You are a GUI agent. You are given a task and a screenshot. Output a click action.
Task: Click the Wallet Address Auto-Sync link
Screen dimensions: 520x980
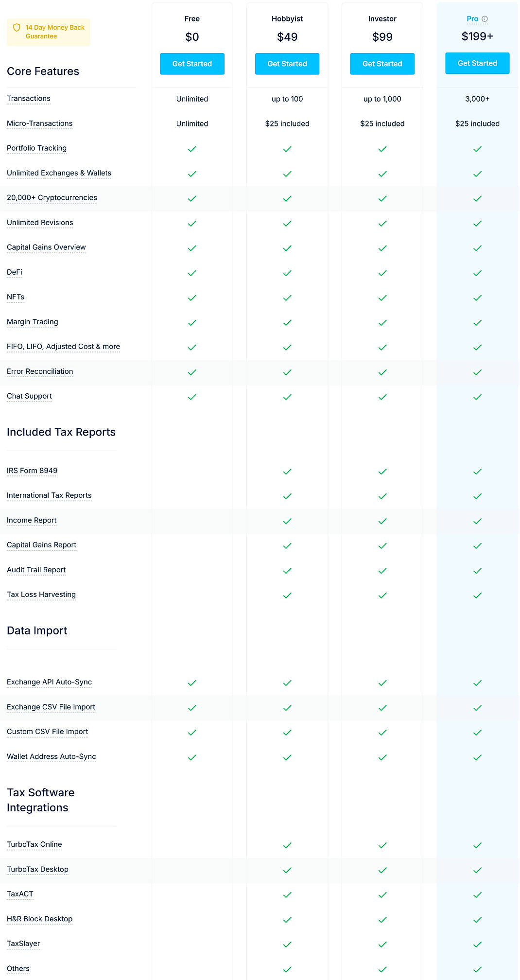tap(51, 756)
